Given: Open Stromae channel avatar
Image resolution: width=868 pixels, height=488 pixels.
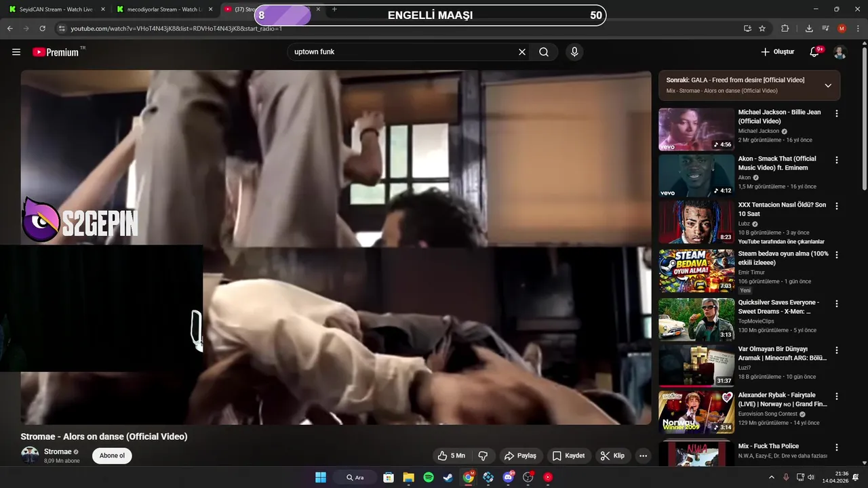Looking at the screenshot, I should click(x=30, y=455).
